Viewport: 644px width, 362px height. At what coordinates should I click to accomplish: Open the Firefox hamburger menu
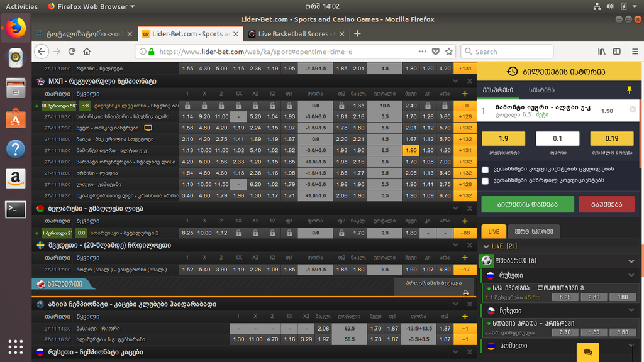pyautogui.click(x=635, y=52)
